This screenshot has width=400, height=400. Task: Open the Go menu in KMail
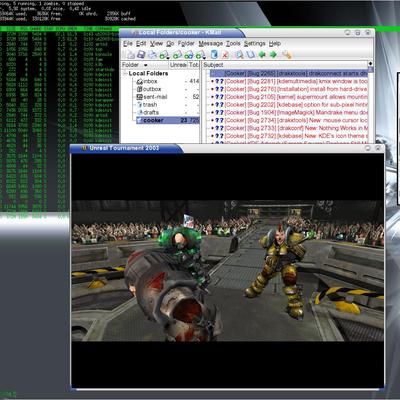[x=170, y=44]
